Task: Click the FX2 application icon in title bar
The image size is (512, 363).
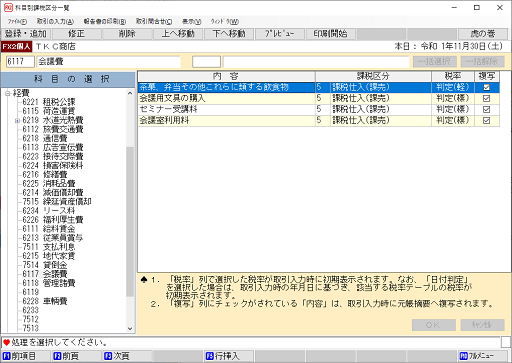Action: click(8, 7)
